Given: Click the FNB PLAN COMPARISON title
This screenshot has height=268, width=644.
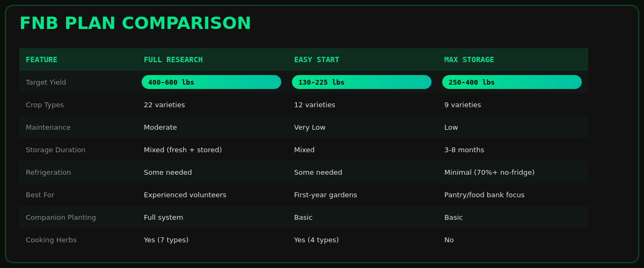Looking at the screenshot, I should pos(135,23).
